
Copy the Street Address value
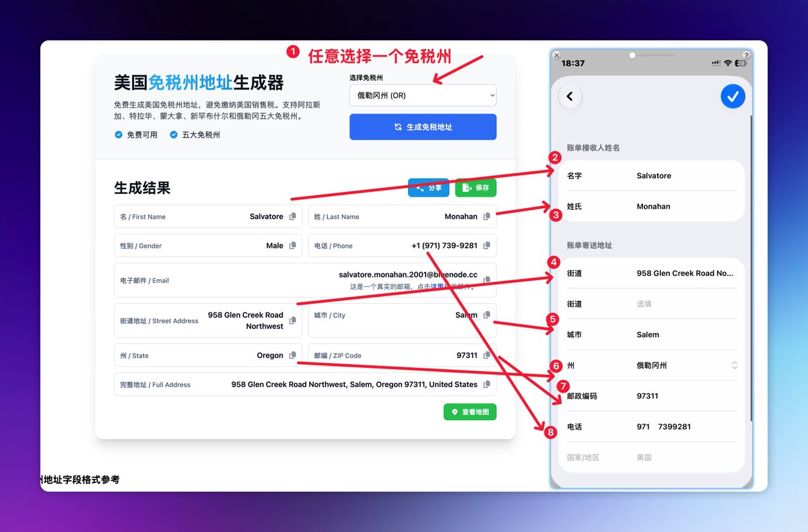click(x=292, y=321)
